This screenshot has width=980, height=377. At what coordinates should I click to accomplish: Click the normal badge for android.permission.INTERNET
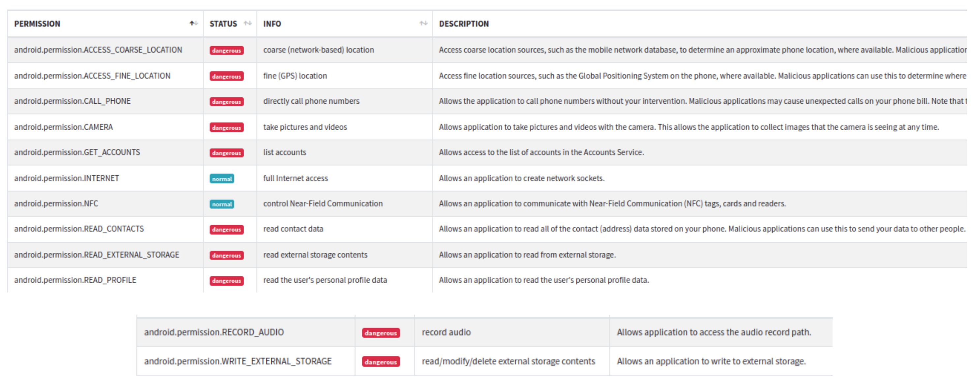click(222, 178)
